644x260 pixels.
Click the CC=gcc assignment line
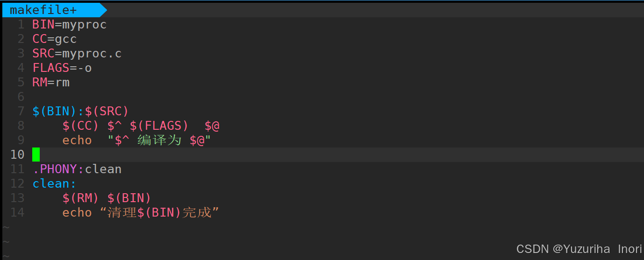(x=55, y=39)
